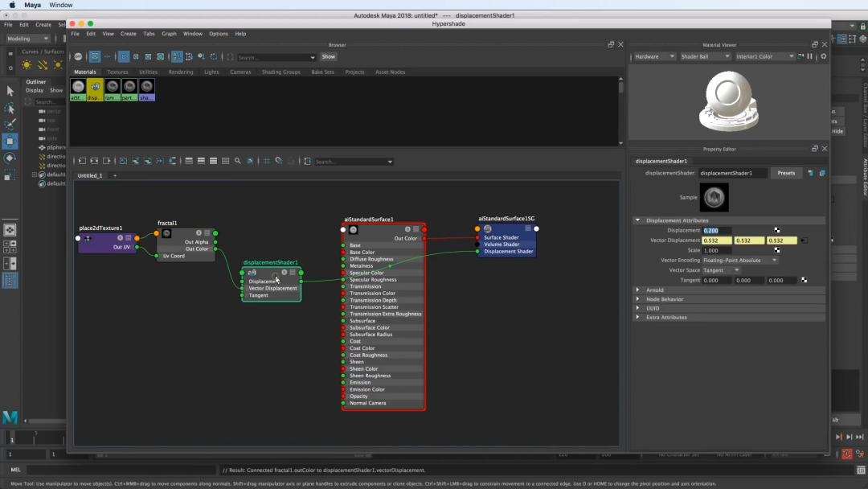Click graph materials on selected objects icon
The height and width of the screenshot is (489, 868).
tap(172, 161)
